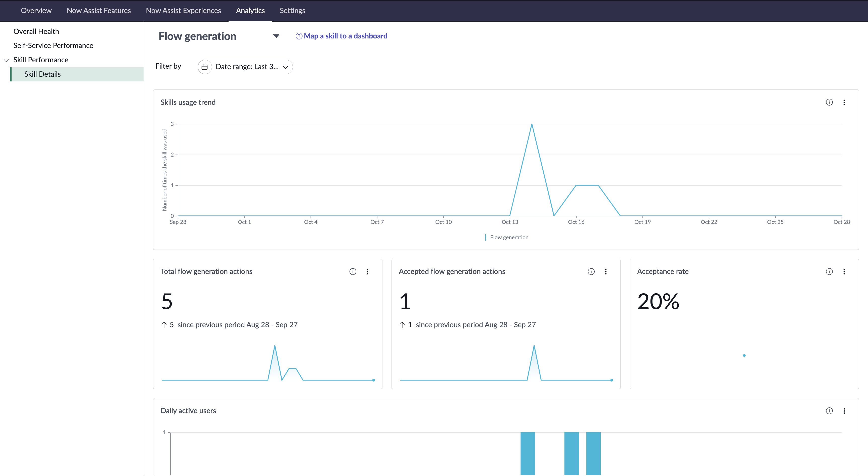
Task: Open the Now Assist Experiences tab
Action: point(183,11)
